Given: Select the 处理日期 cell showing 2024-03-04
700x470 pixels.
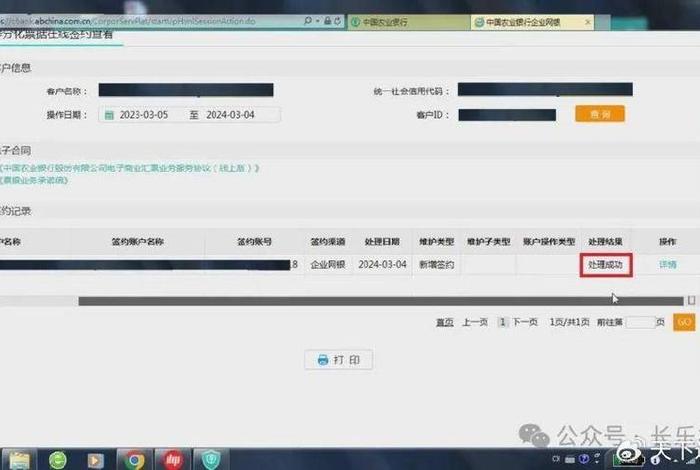Looking at the screenshot, I should pos(382,265).
